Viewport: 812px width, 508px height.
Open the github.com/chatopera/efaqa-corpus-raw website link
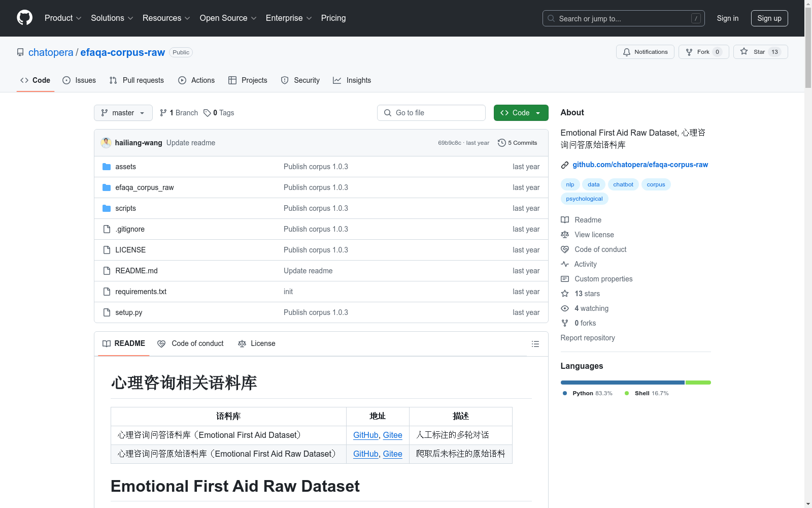[x=640, y=165]
